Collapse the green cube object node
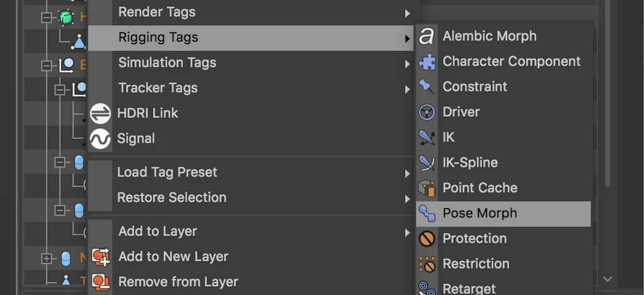The image size is (644, 295). [x=46, y=17]
